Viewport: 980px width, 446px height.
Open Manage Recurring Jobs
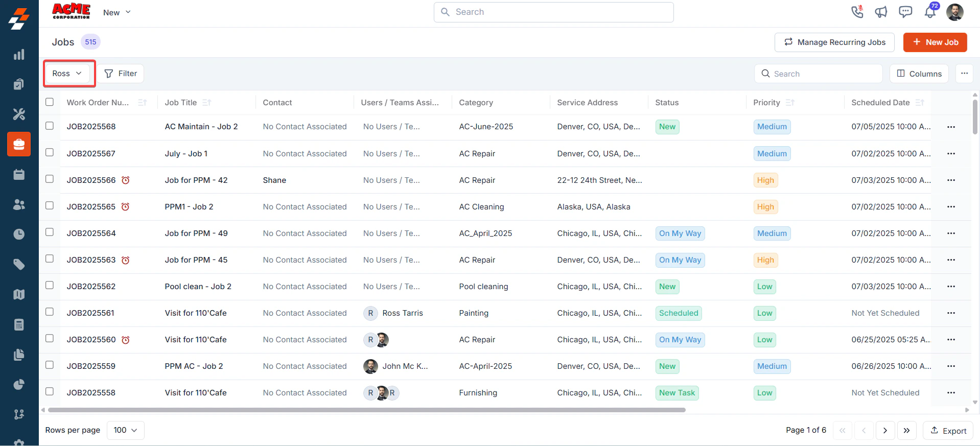[834, 42]
